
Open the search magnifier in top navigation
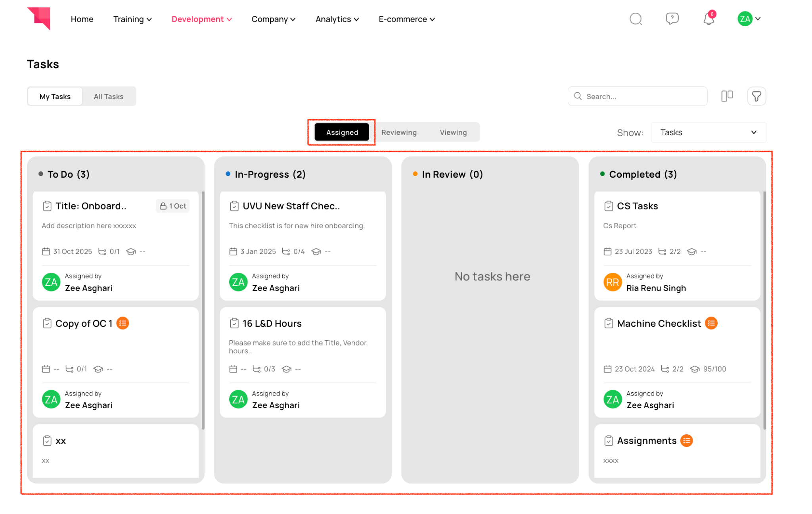[x=636, y=19]
